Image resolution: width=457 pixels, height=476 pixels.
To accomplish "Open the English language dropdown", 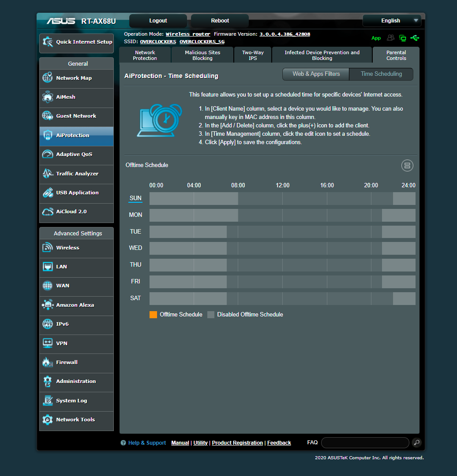I will click(x=392, y=21).
